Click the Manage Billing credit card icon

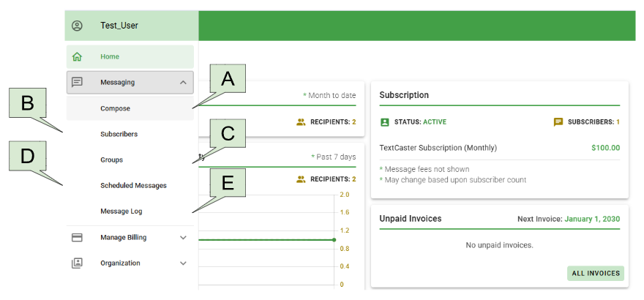point(77,238)
